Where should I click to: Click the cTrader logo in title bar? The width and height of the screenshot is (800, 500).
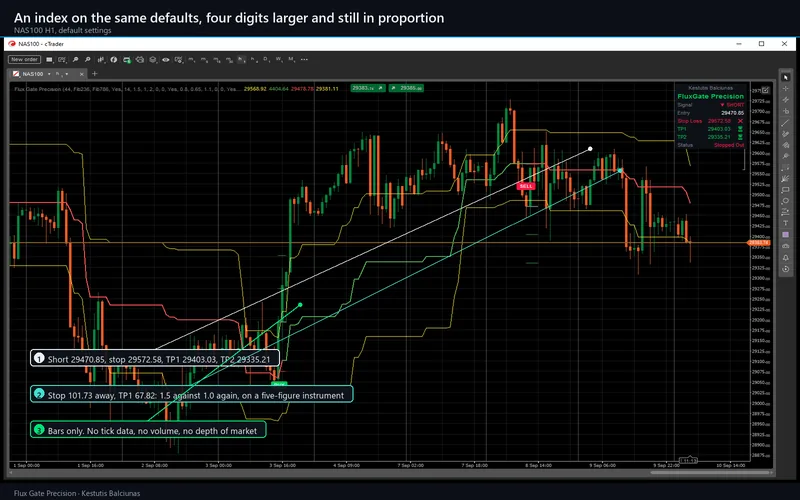point(12,44)
